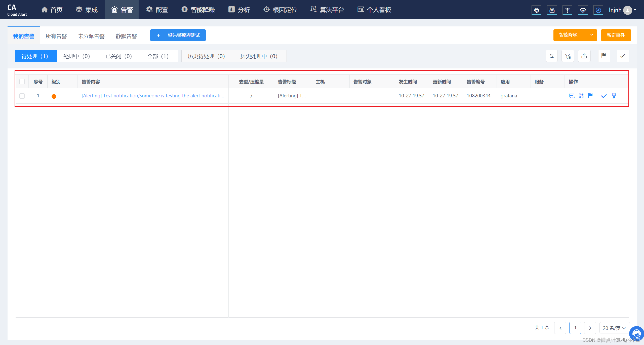The image size is (644, 345).
Task: Click the lnjnh user avatar
Action: click(627, 10)
